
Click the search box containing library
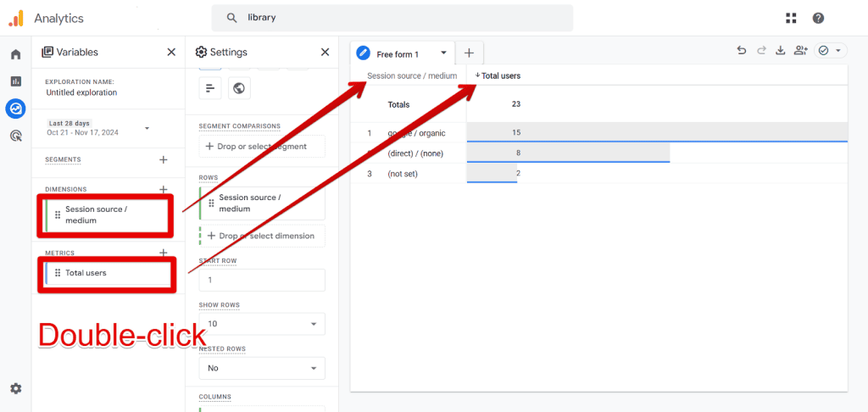point(392,18)
